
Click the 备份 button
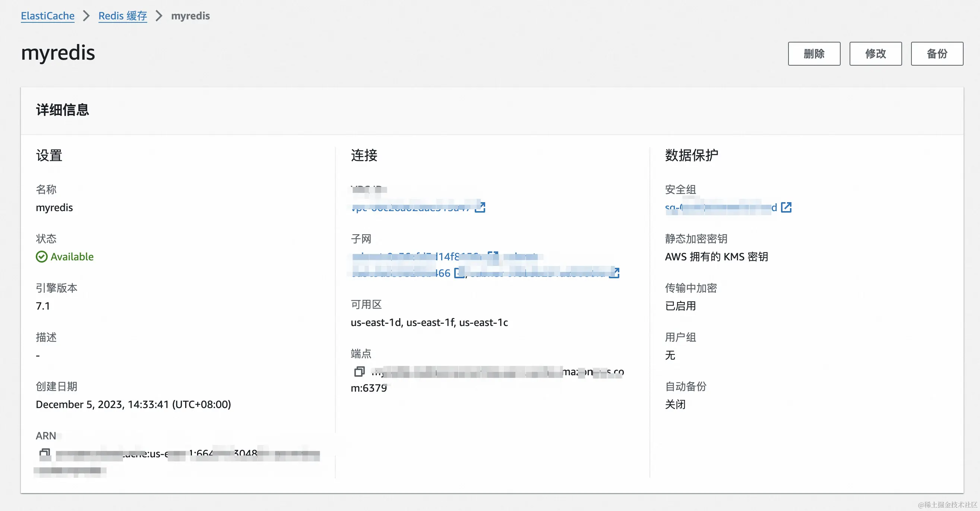(x=937, y=54)
